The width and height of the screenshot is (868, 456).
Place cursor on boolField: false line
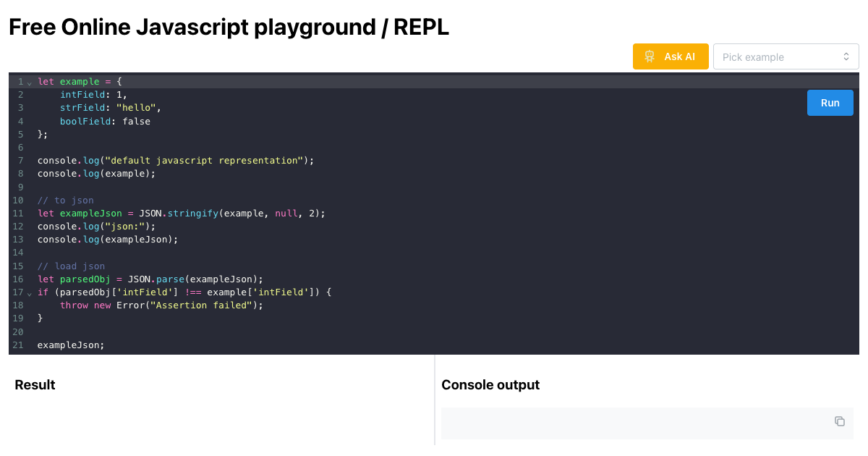point(105,122)
